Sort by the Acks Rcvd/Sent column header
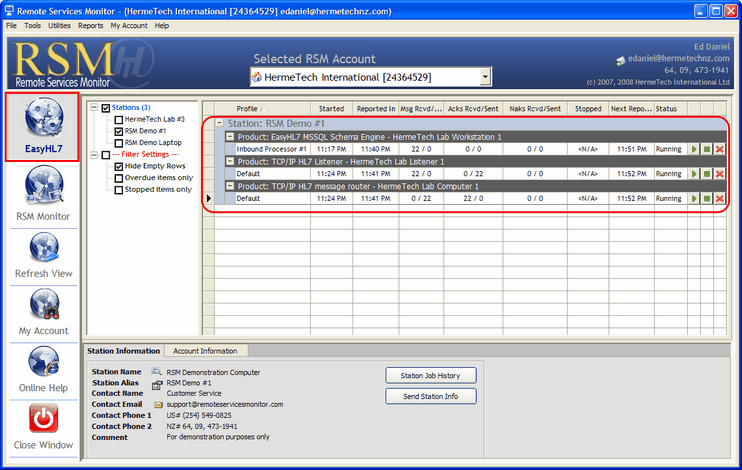Screen dimensions: 742x470 click(x=473, y=108)
